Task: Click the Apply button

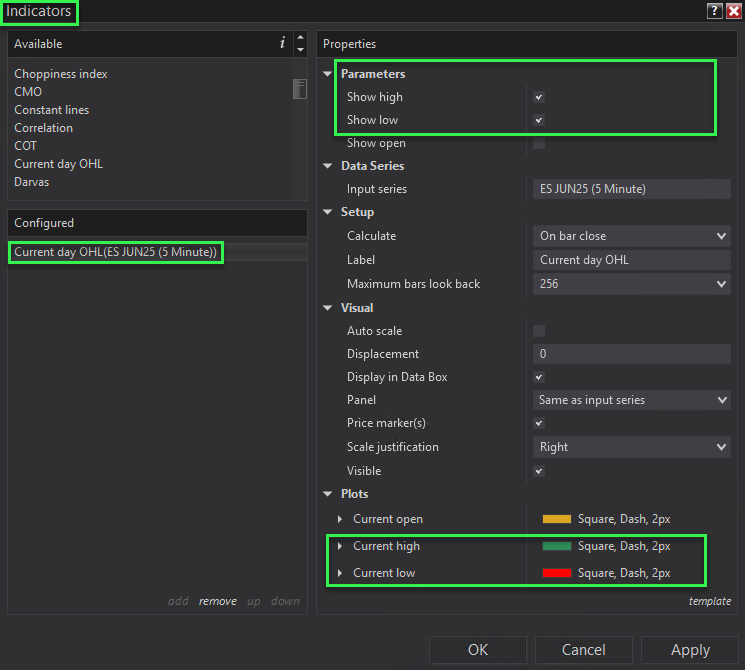Action: (690, 650)
